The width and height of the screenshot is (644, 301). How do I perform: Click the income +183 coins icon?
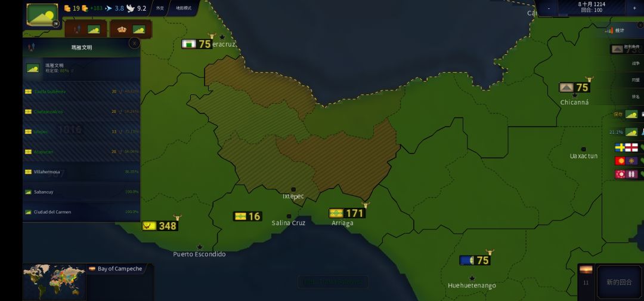pyautogui.click(x=85, y=8)
